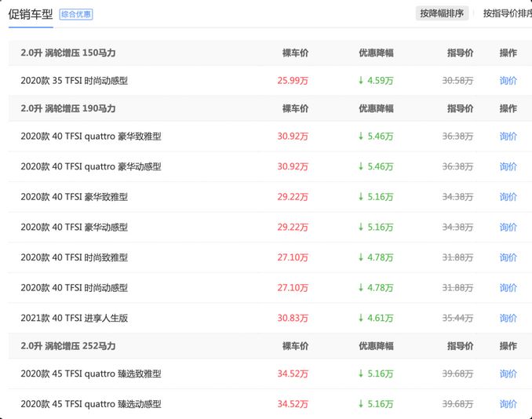The width and height of the screenshot is (532, 419).
Task: Open the 2021款 40 TFSI 进享人生版 model name
Action: pos(74,318)
